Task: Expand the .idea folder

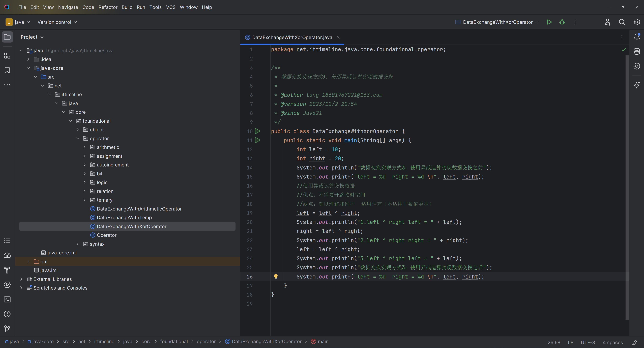Action: 28,59
